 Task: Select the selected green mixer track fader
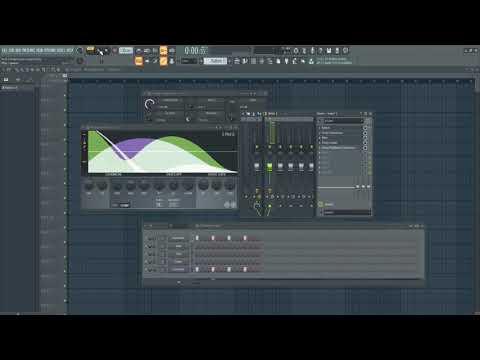pyautogui.click(x=269, y=166)
